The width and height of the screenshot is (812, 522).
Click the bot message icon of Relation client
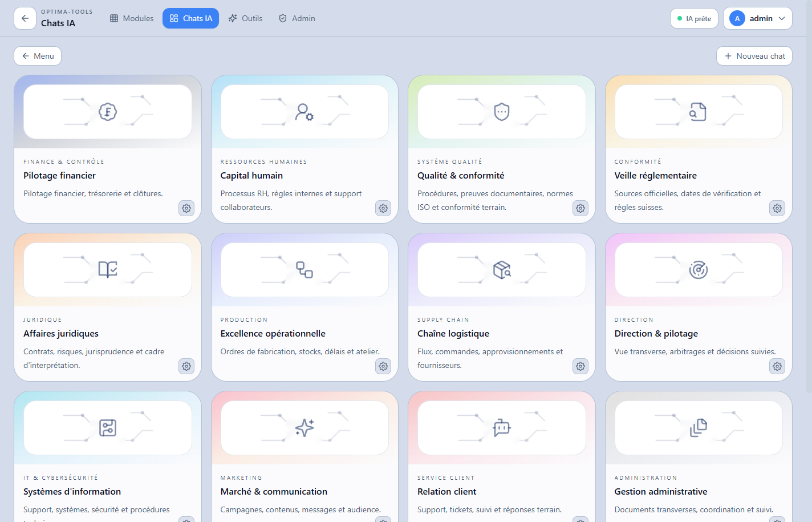(x=502, y=428)
